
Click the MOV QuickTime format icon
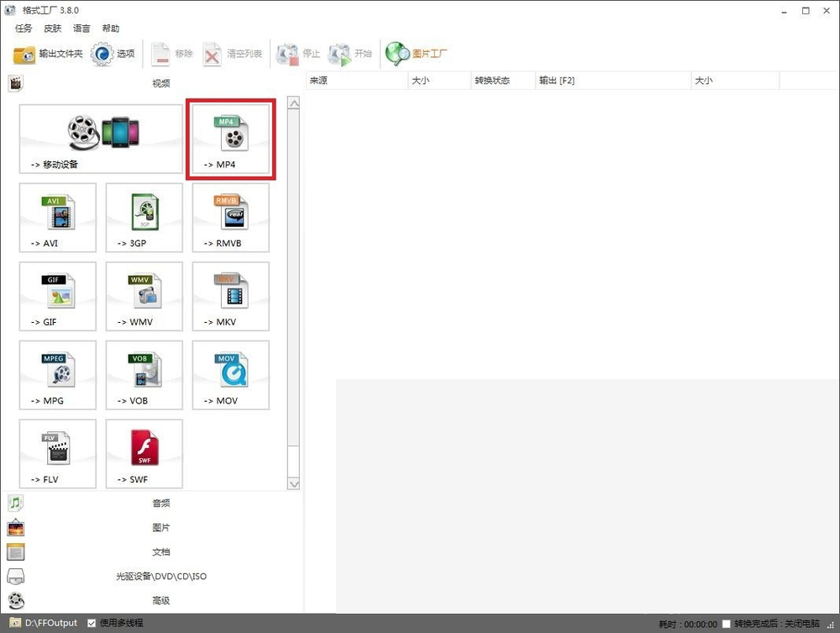[x=231, y=375]
